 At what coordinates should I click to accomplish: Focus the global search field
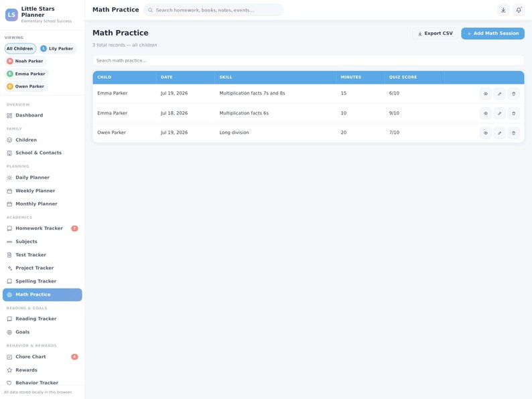tap(214, 10)
